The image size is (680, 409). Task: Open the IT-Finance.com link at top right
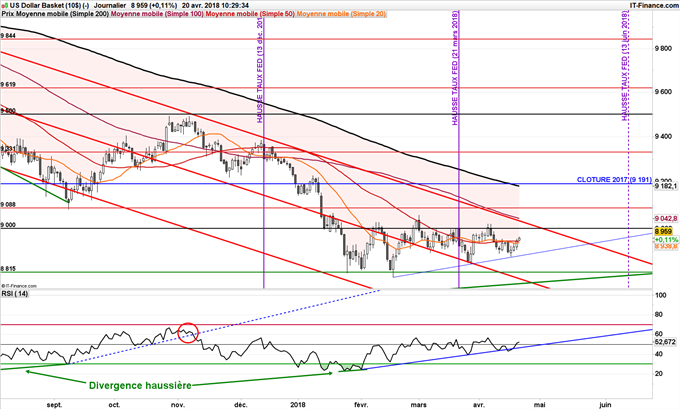654,5
